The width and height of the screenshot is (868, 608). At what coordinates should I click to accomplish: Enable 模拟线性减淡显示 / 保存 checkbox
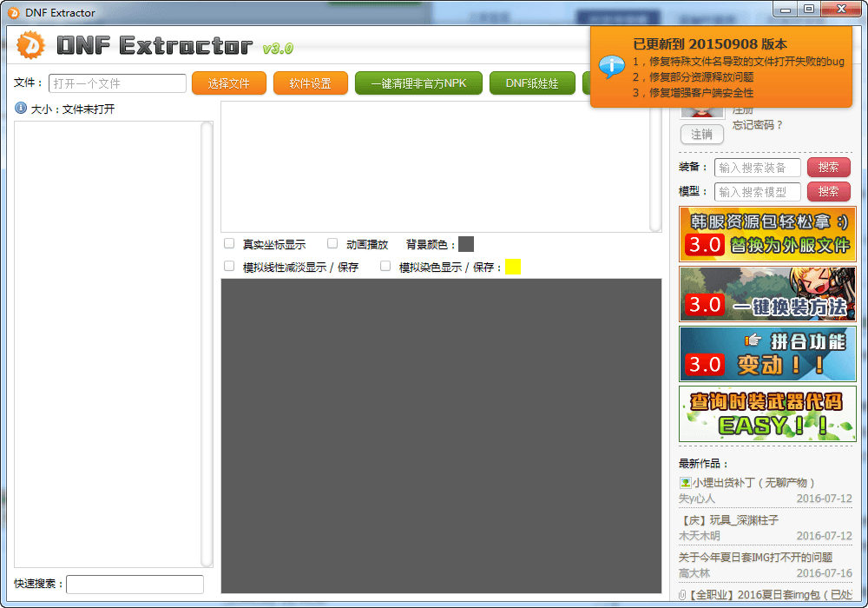(x=229, y=267)
